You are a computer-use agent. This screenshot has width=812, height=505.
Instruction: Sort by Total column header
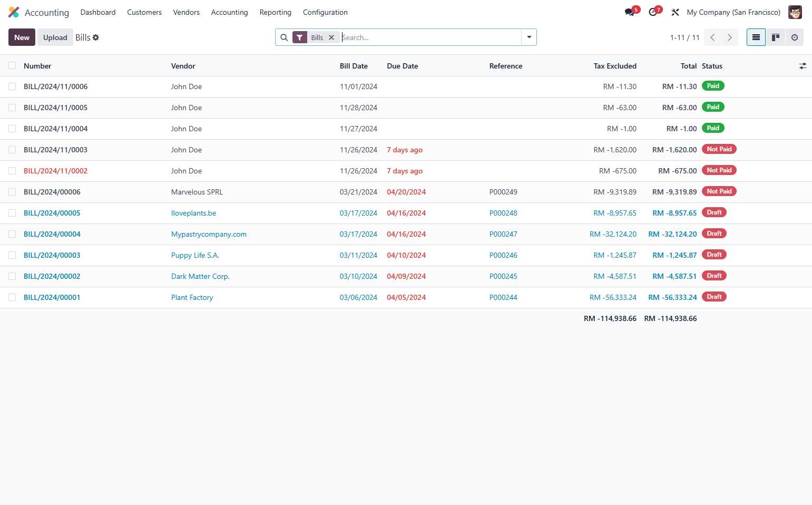click(x=689, y=66)
